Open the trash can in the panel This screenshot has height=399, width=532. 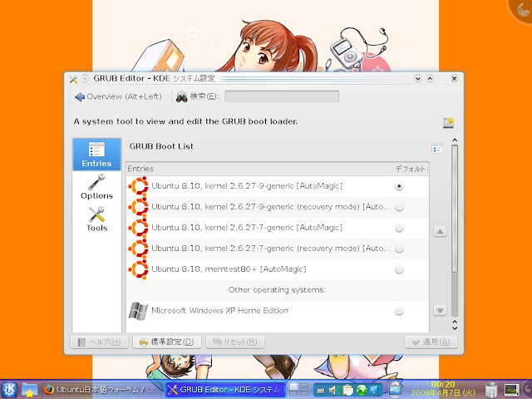point(491,390)
